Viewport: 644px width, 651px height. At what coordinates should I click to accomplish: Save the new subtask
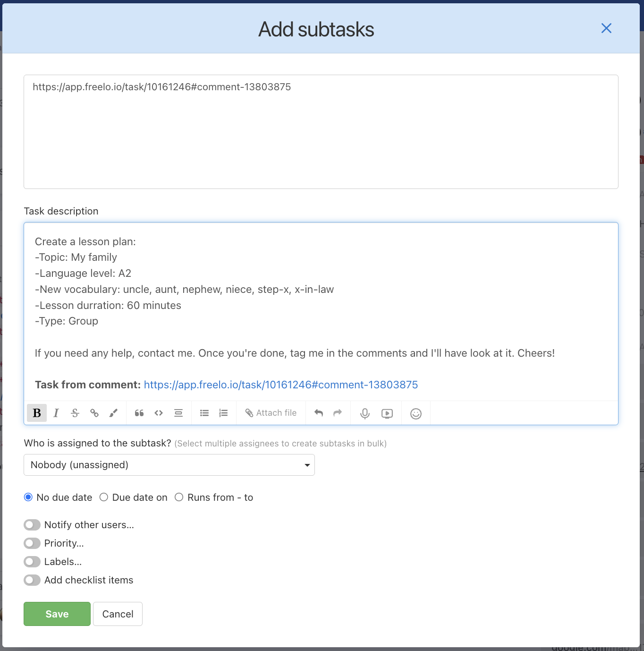pos(57,614)
